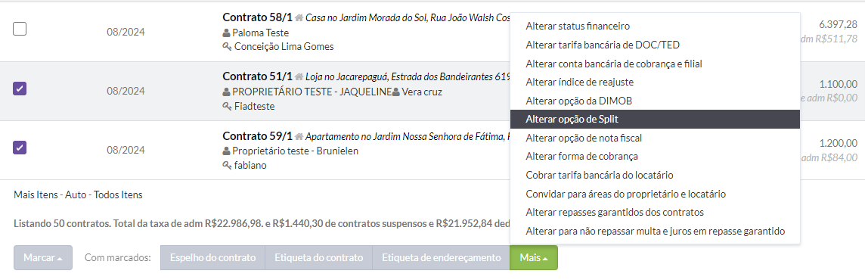Click house icon beside Contrato 59/1
The width and height of the screenshot is (868, 280).
[299, 136]
